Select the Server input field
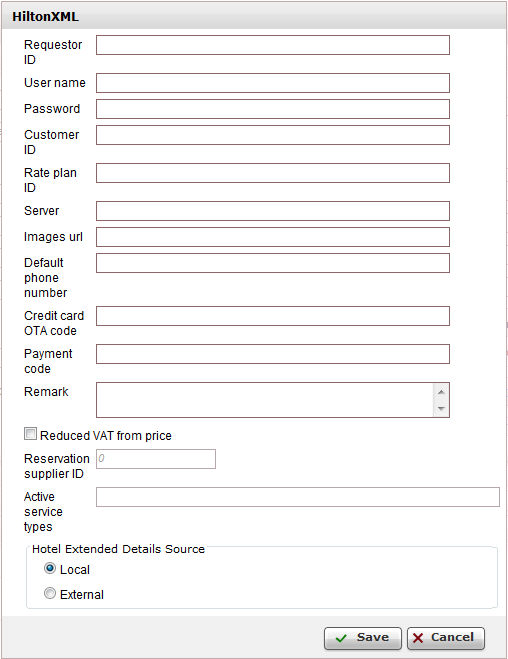 [x=273, y=211]
